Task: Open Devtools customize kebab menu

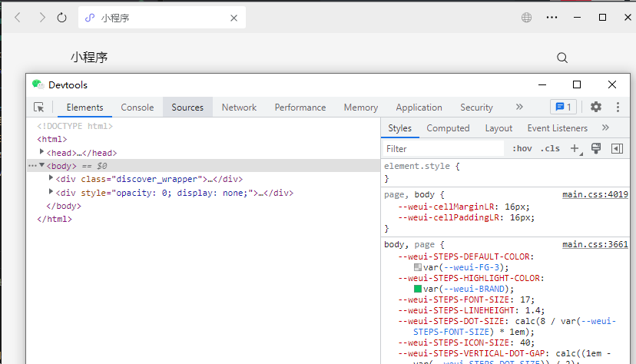Action: [618, 107]
